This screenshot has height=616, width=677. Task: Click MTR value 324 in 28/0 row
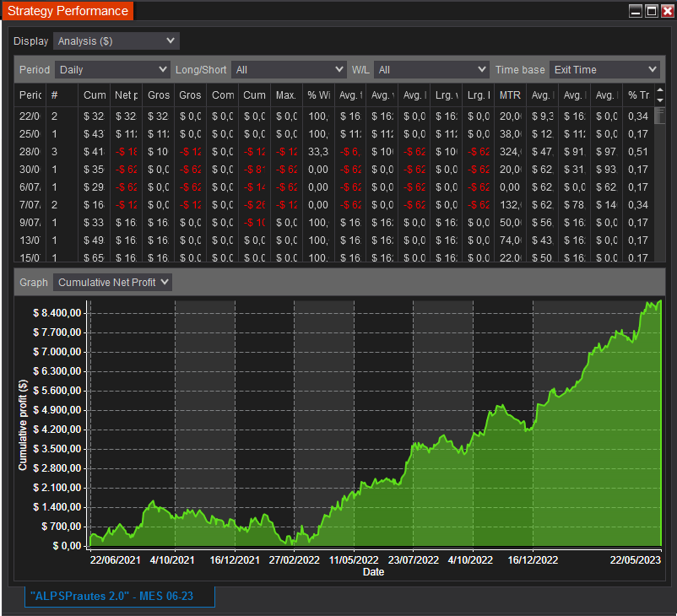(511, 152)
